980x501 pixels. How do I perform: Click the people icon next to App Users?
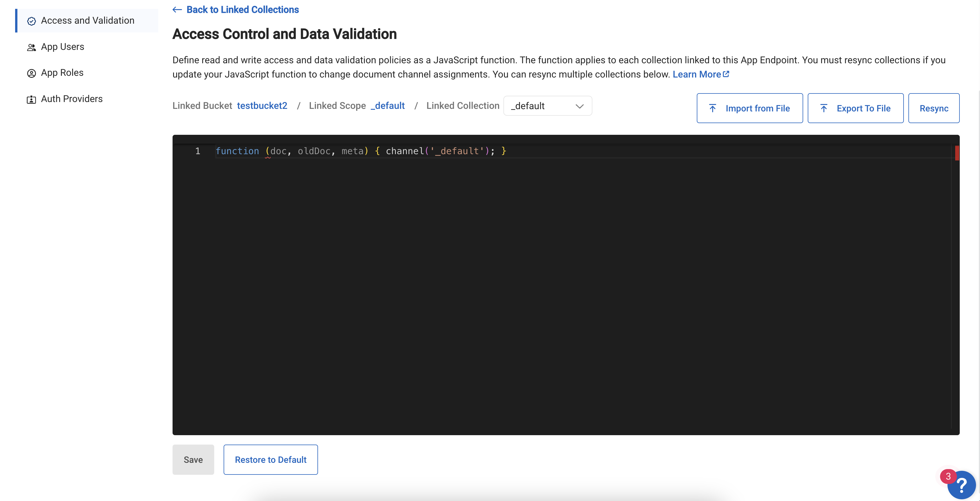(x=31, y=47)
